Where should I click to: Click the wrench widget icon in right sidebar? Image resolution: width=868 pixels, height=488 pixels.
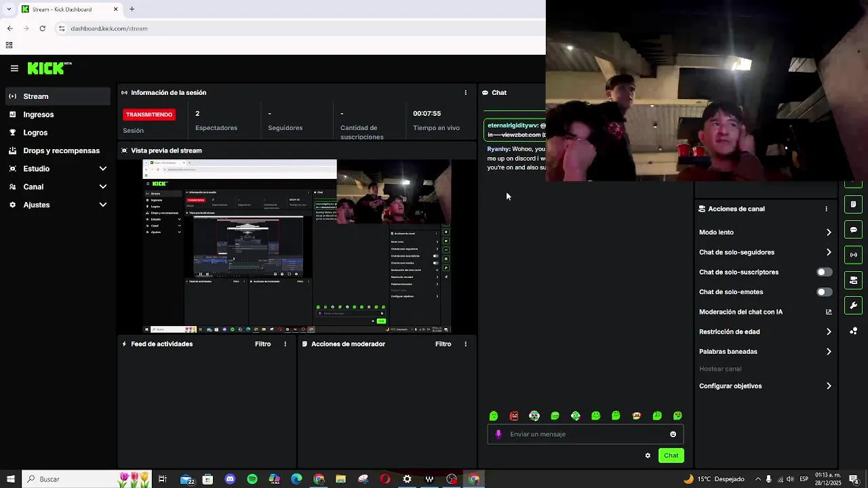pos(853,305)
